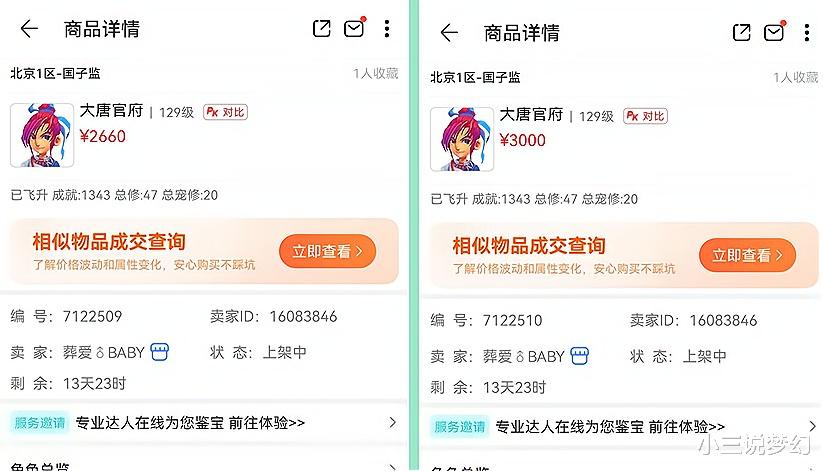Expand 服务邀请 row chevron in right panel

(x=812, y=426)
